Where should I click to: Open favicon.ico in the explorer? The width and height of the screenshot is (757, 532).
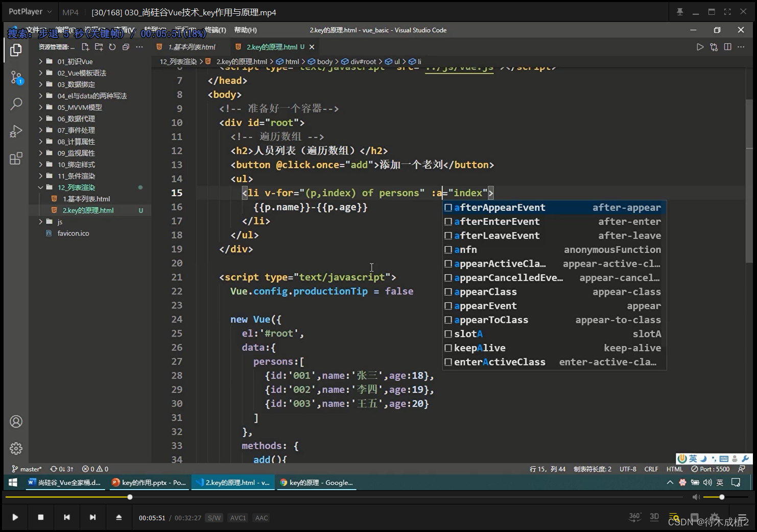pos(90,233)
